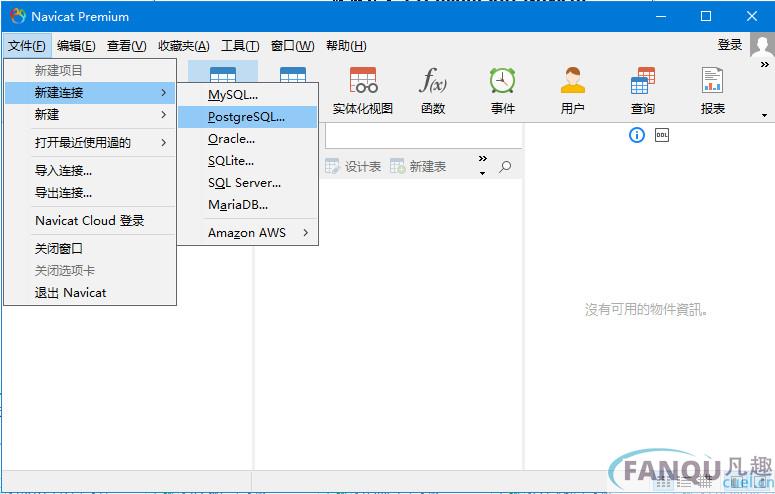Open the 文件(F) menu

(x=27, y=46)
